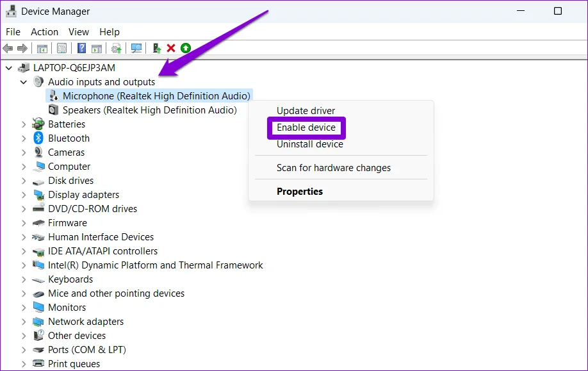
Task: Expand the Network adapters category
Action: click(24, 322)
